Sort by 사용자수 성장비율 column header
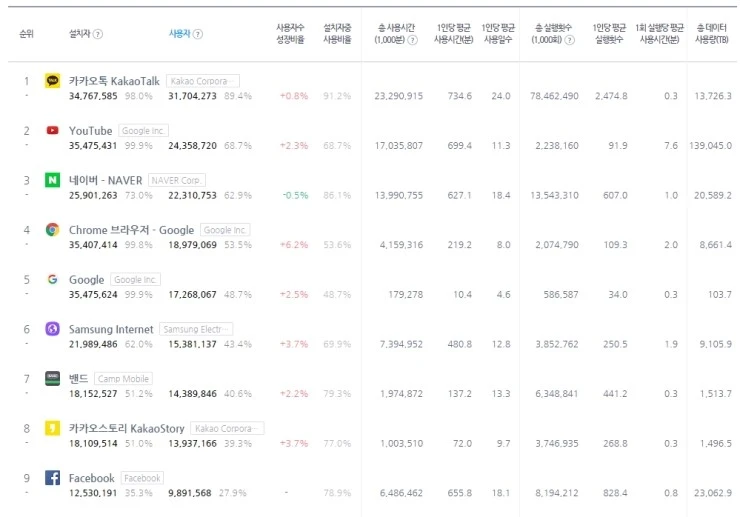This screenshot has width=740, height=517. (290, 34)
